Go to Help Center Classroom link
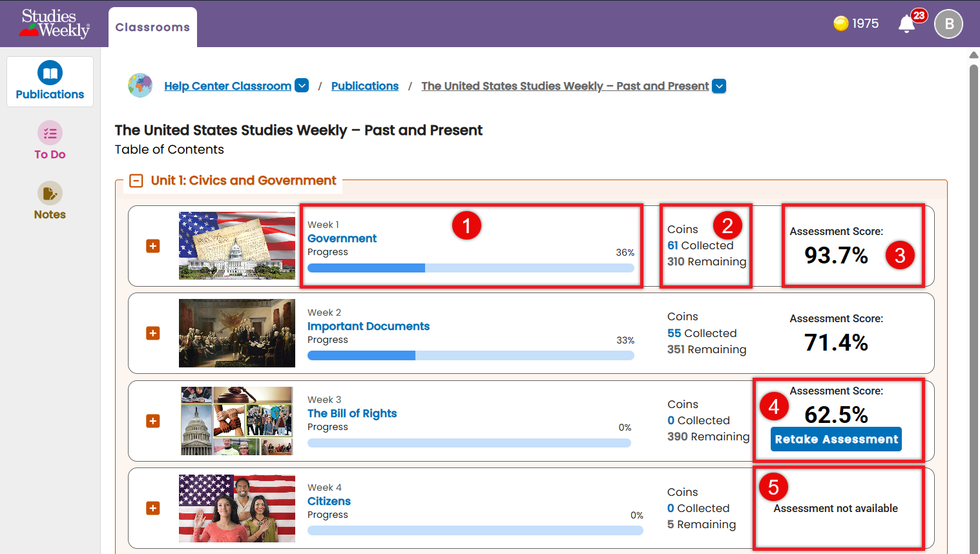The image size is (980, 554). click(227, 86)
